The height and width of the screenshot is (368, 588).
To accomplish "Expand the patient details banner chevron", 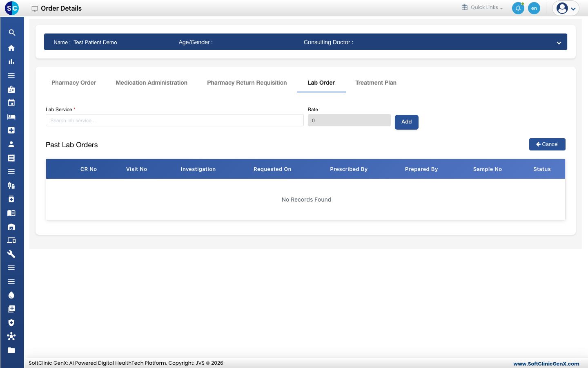I will click(x=559, y=43).
